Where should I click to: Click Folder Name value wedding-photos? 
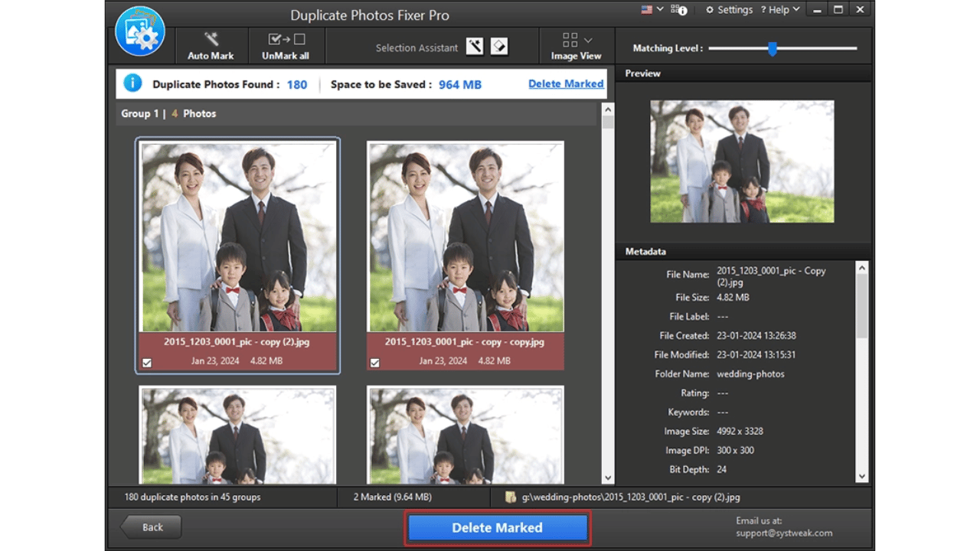click(750, 373)
